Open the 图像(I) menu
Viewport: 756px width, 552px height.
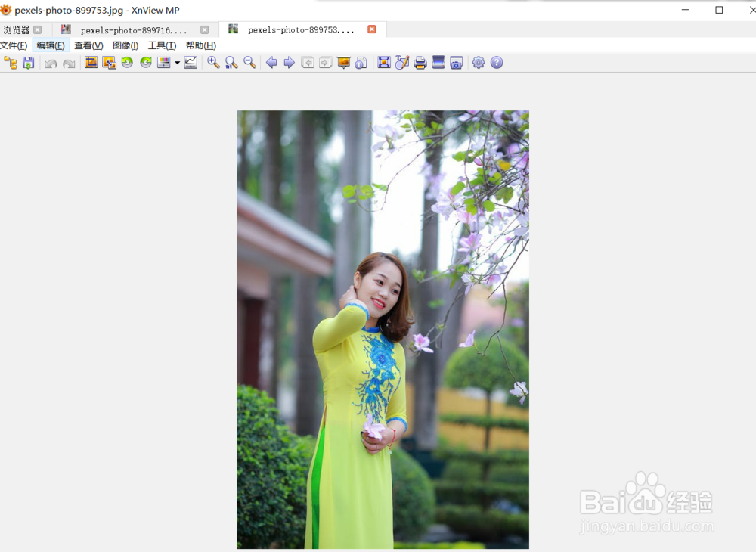click(125, 45)
